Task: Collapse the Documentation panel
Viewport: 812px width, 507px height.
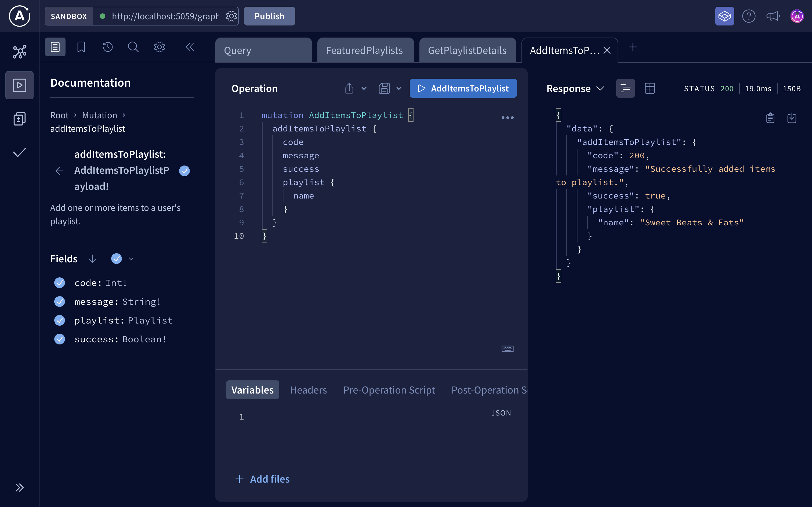Action: pyautogui.click(x=190, y=47)
